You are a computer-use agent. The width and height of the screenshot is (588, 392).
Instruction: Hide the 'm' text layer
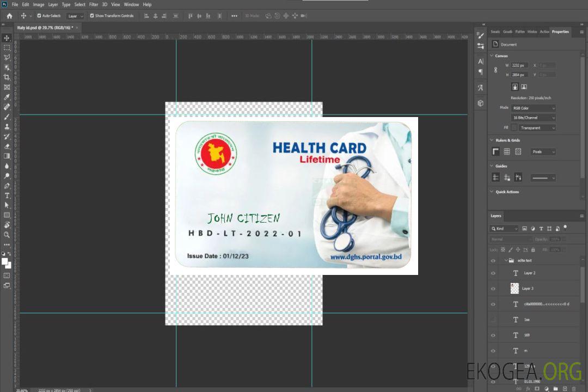493,351
